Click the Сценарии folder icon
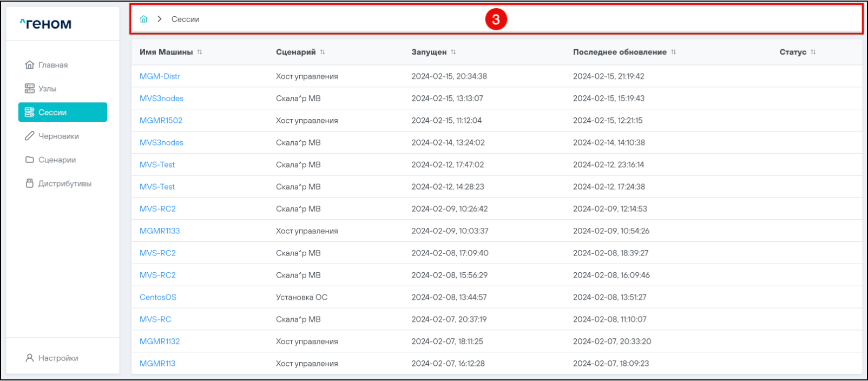868x381 pixels. (30, 160)
